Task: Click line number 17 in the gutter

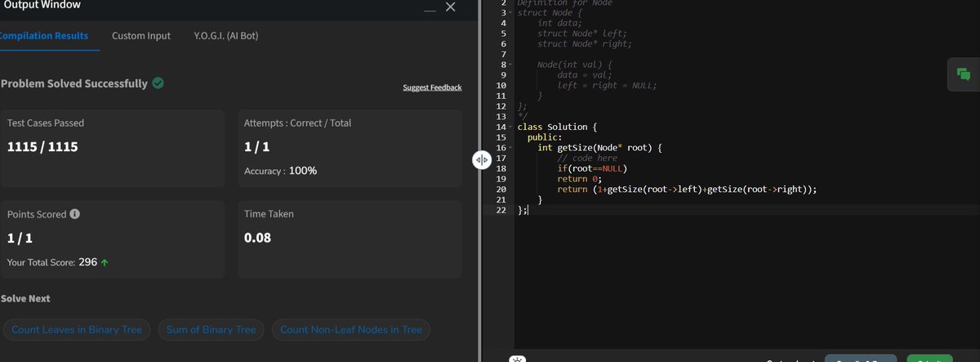Action: tap(501, 159)
